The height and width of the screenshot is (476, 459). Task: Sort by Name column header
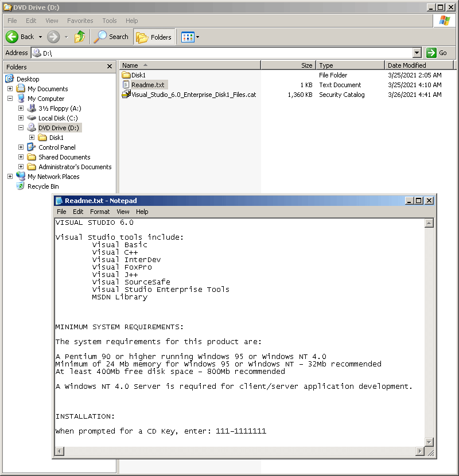pyautogui.click(x=190, y=65)
